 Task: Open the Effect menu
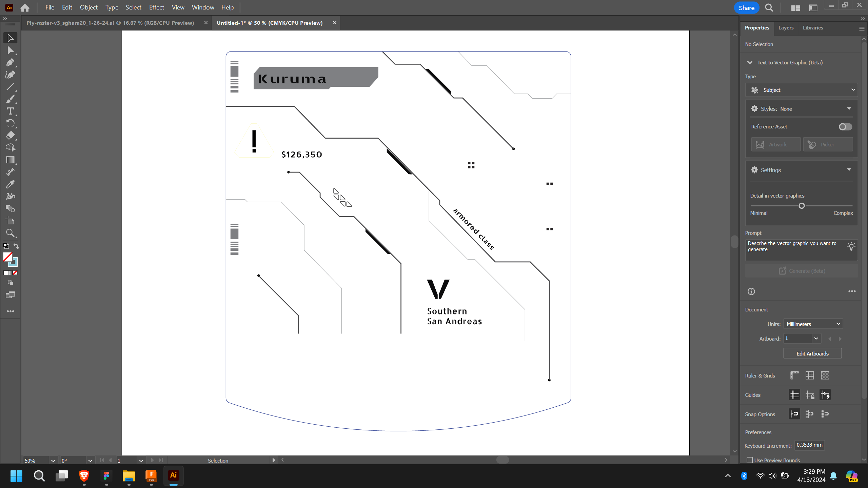156,7
